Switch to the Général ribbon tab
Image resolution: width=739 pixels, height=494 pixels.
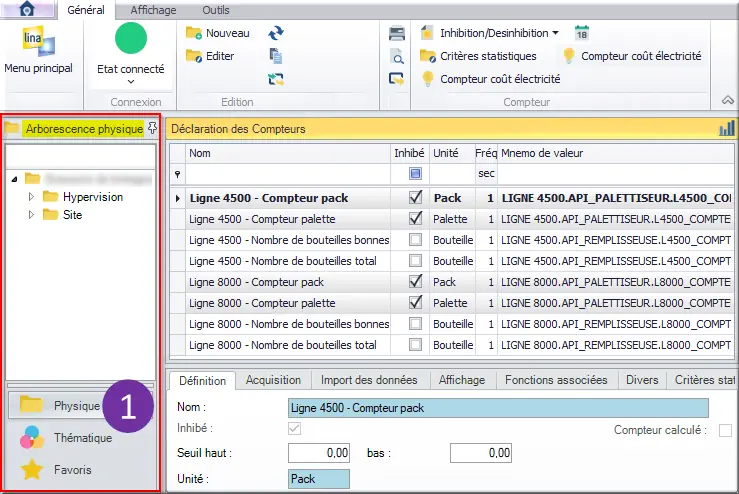tap(86, 10)
